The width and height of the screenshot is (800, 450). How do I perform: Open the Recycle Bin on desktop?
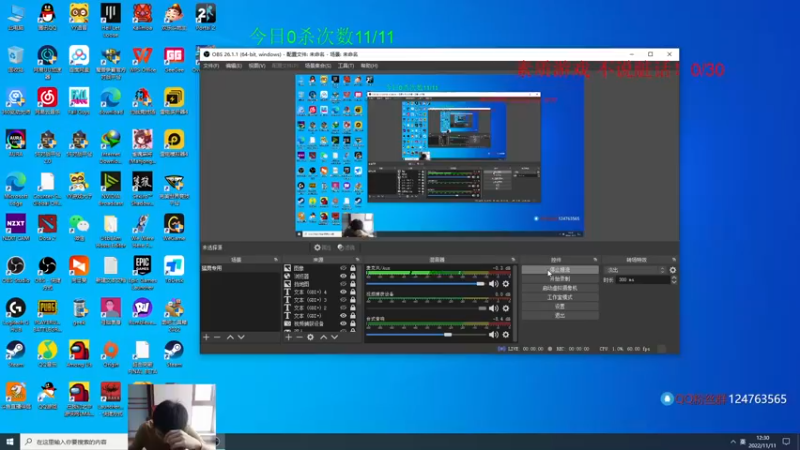point(16,59)
